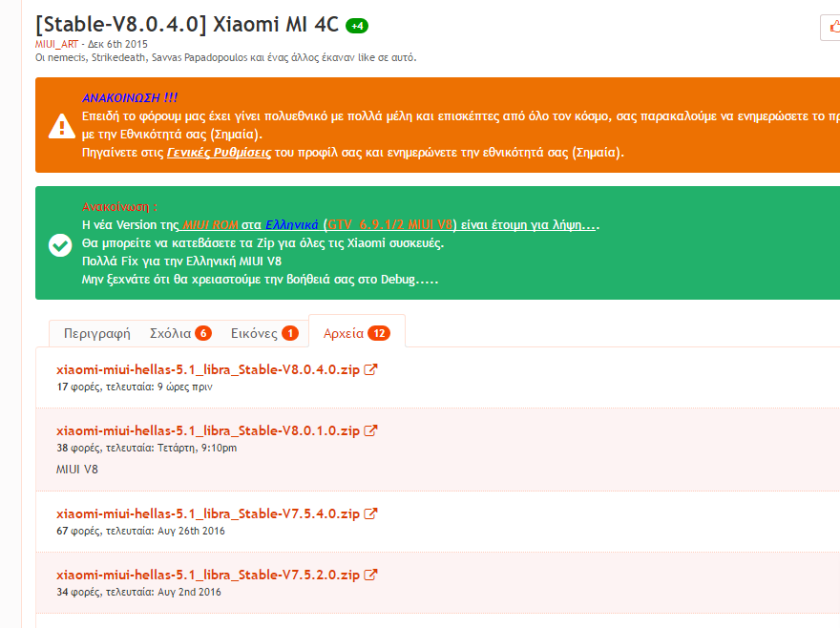840x628 pixels.
Task: Open the MIUI ROM link in green notice
Action: point(210,225)
